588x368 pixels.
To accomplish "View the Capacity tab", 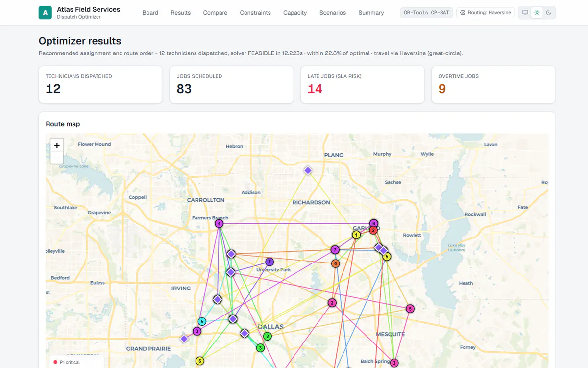I will click(295, 13).
